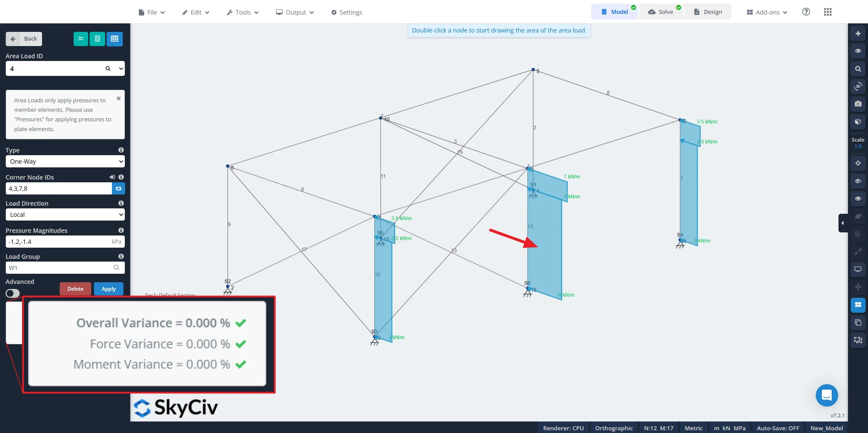
Task: Toggle the top eye visibility button
Action: pyautogui.click(x=858, y=51)
